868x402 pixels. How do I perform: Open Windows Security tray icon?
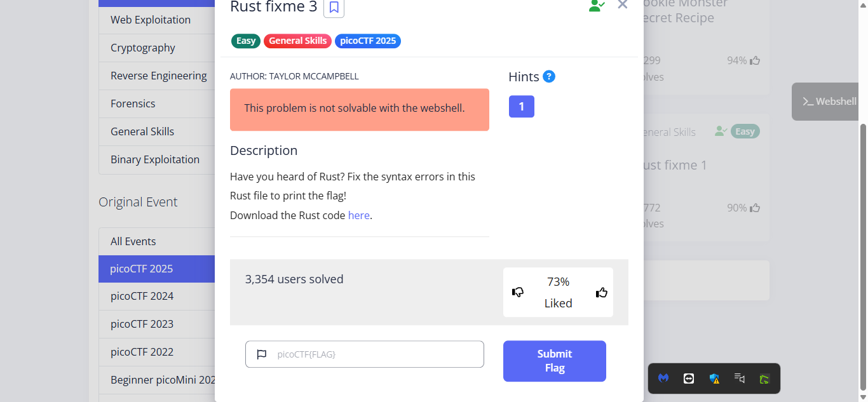714,379
